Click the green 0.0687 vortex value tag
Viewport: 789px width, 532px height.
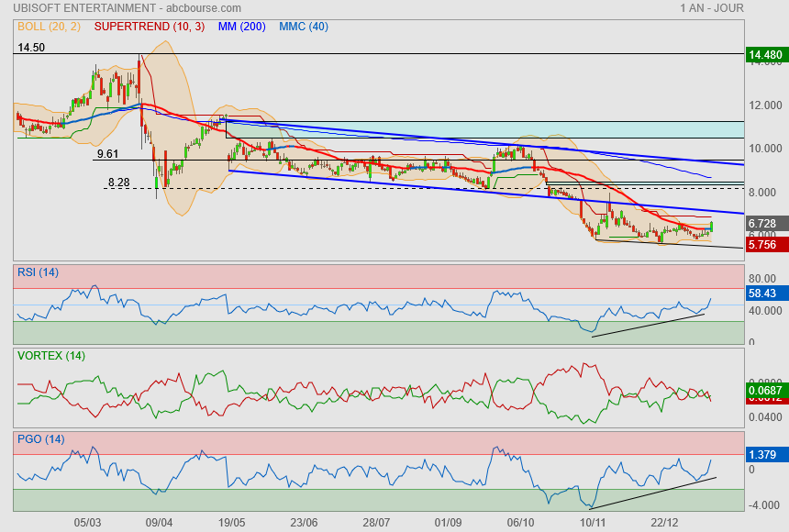765,391
